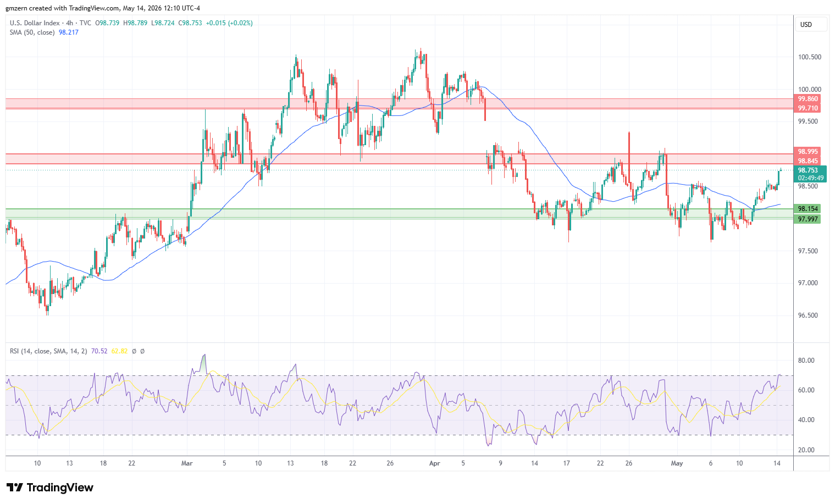Click the change value +0.015 (+0.02%)

tap(230, 23)
